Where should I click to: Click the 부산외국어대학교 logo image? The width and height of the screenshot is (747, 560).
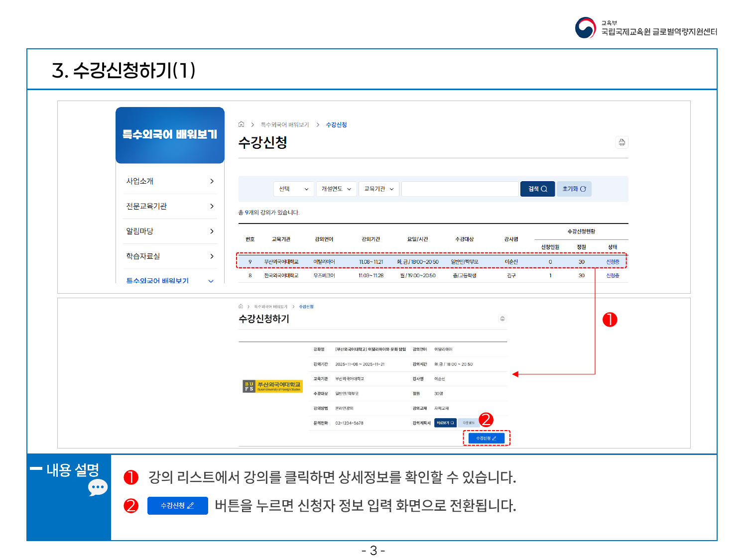[272, 386]
